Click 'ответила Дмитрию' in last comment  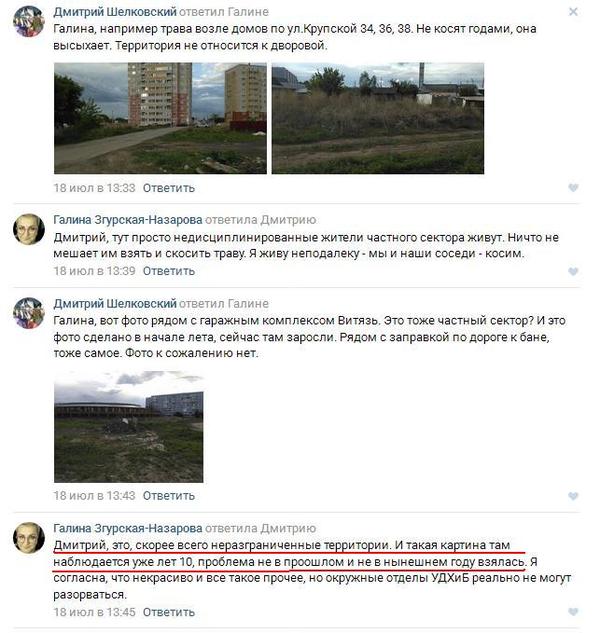(x=260, y=528)
